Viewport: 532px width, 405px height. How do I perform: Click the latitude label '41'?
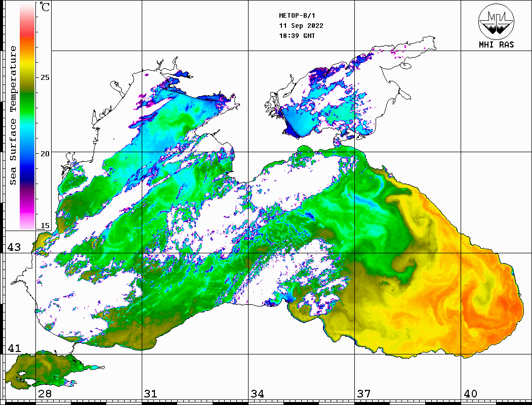tap(14, 348)
